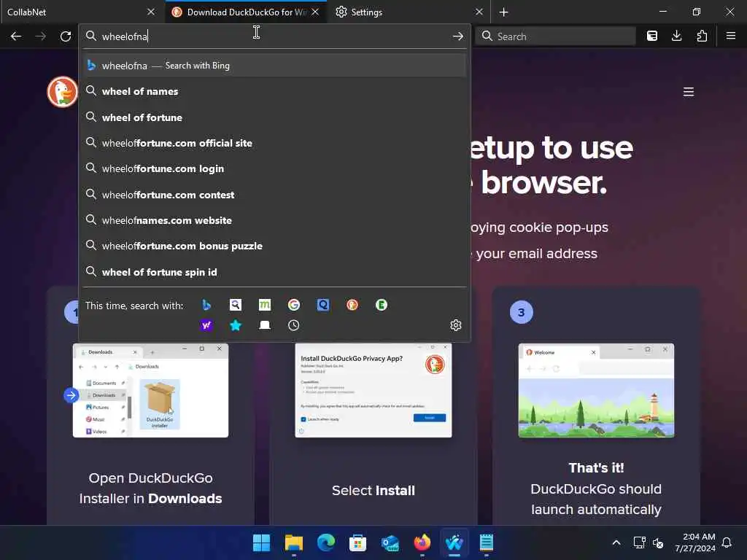Viewport: 747px width, 560px height.
Task: Search this time with magnifier-glass engine icon
Action: tap(236, 305)
